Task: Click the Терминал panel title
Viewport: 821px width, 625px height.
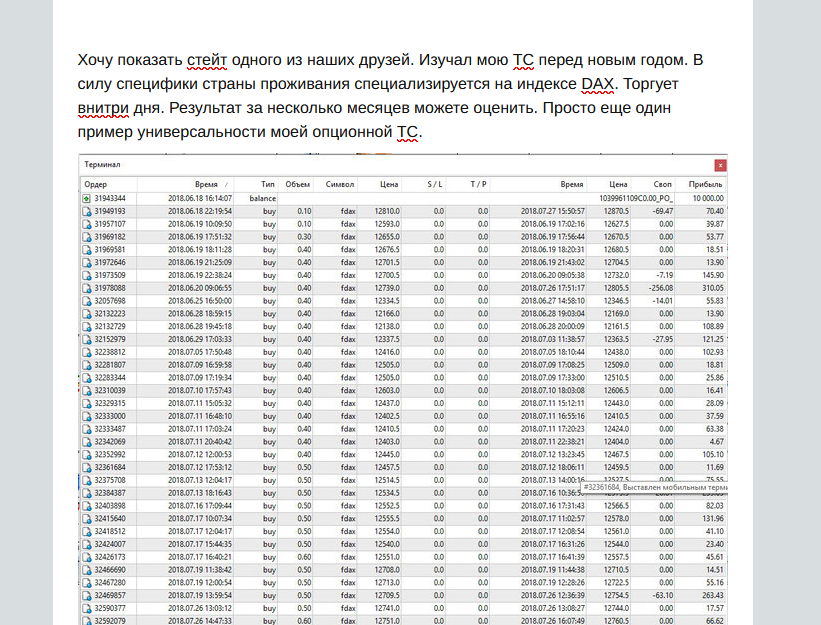Action: click(x=103, y=165)
